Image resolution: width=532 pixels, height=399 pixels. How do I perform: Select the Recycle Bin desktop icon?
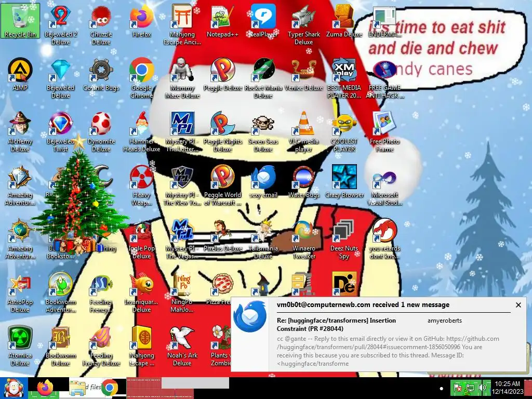(x=20, y=21)
